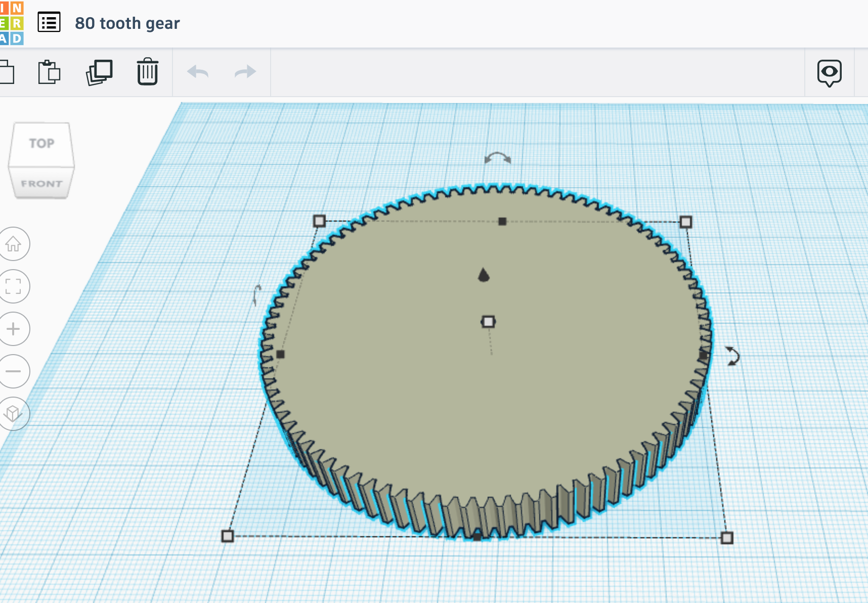
Task: Click TOP on the view cube
Action: 41,143
